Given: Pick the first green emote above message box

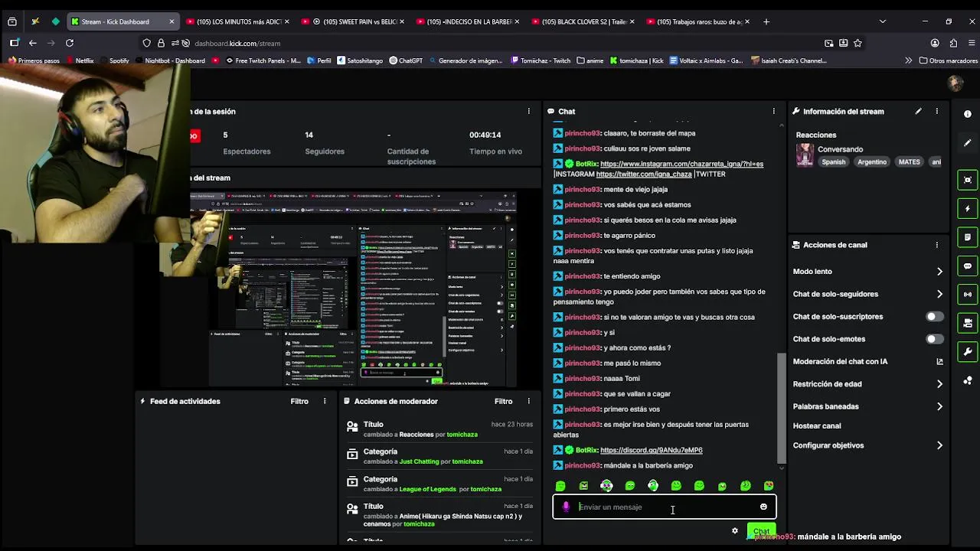Looking at the screenshot, I should click(x=560, y=486).
